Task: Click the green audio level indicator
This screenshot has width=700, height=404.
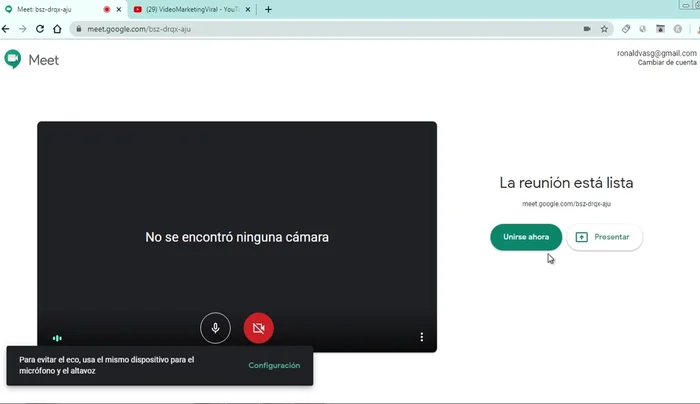Action: 57,338
